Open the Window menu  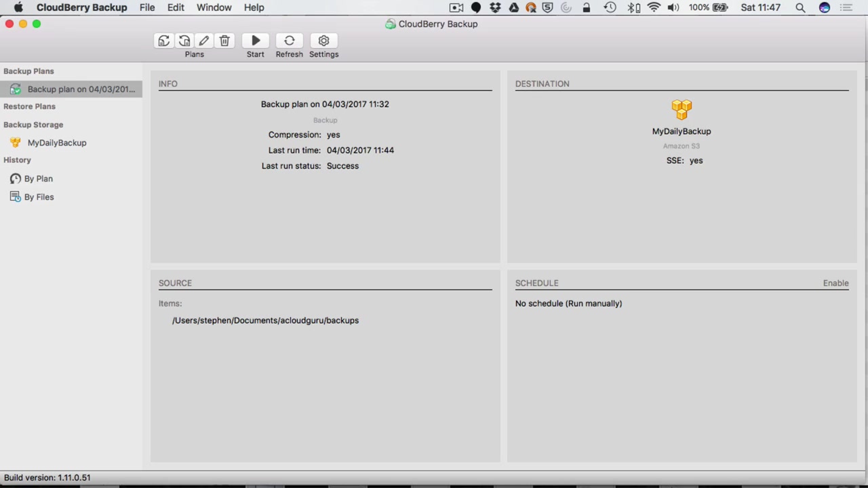[x=214, y=7]
